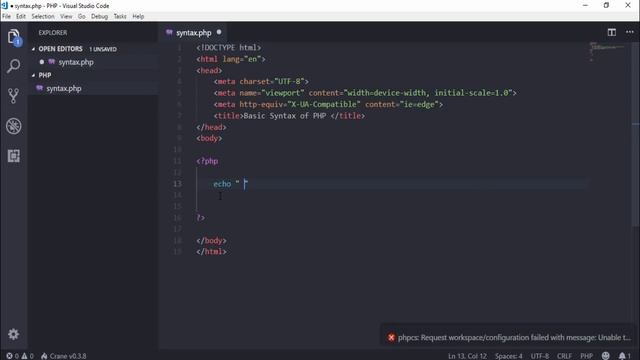Viewport: 640px width, 360px height.
Task: Click the editor minimap
Action: (x=608, y=51)
